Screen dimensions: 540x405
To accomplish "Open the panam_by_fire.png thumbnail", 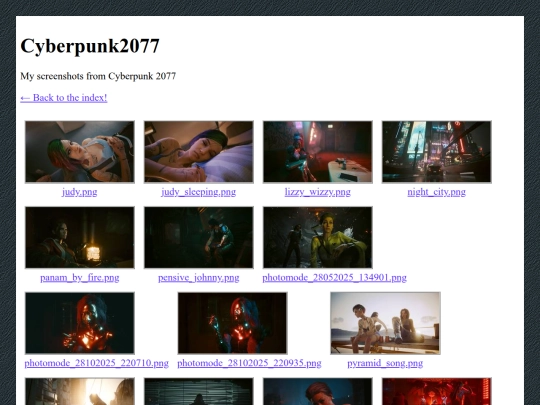I will pyautogui.click(x=80, y=237).
